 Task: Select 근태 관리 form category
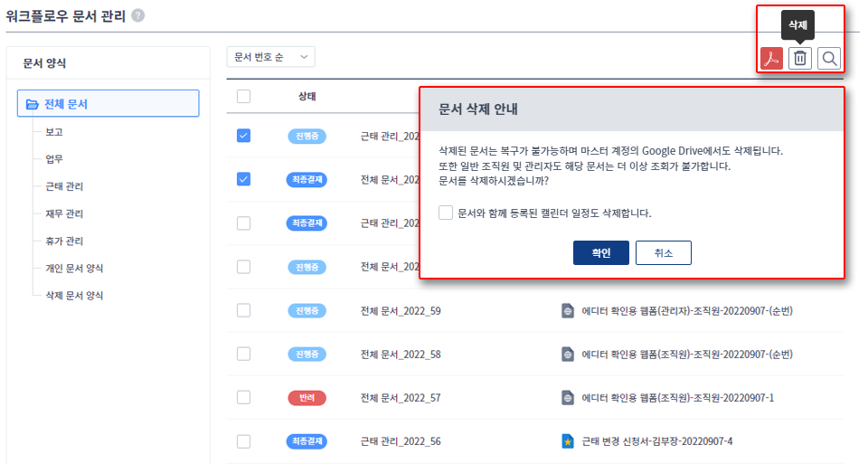click(64, 186)
